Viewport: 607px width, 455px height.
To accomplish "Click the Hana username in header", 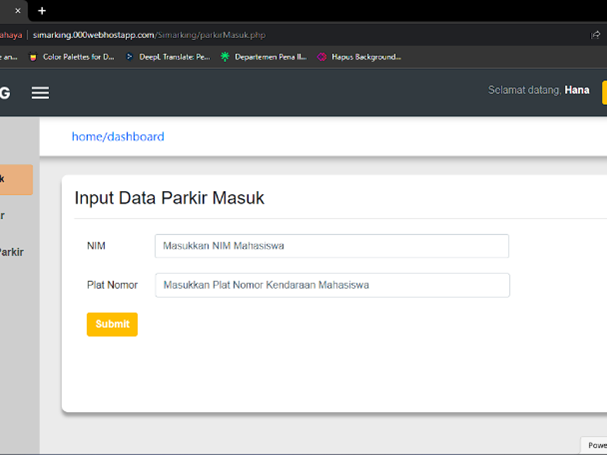I will (576, 90).
